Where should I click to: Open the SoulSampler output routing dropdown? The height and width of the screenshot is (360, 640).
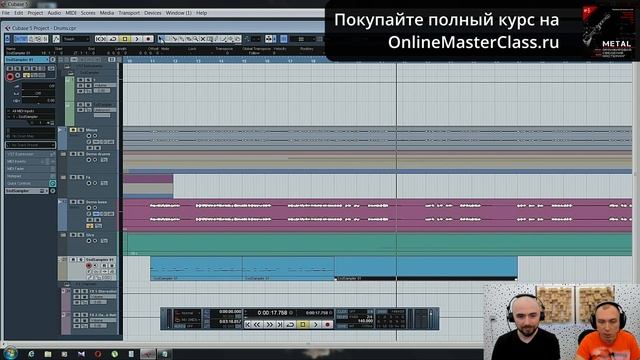pyautogui.click(x=30, y=117)
